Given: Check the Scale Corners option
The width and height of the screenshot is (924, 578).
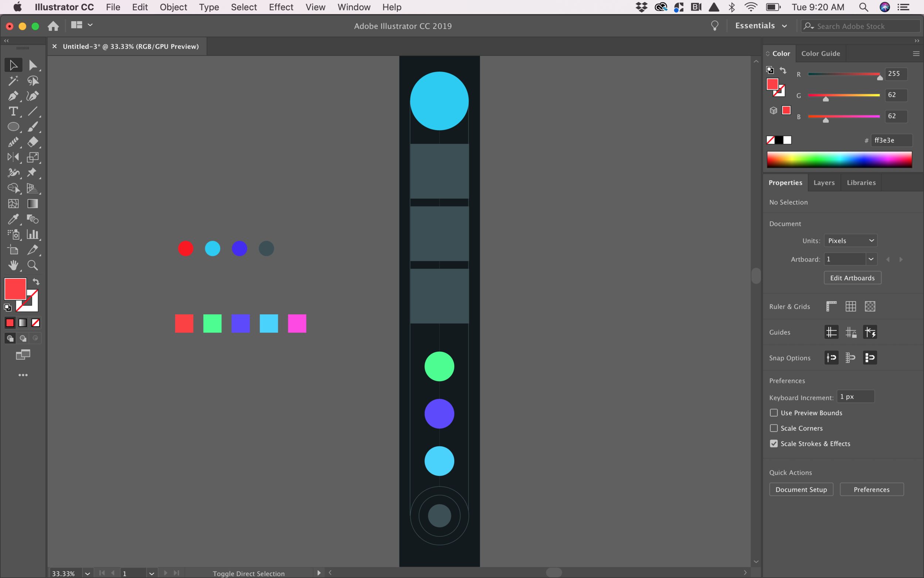Looking at the screenshot, I should tap(774, 428).
